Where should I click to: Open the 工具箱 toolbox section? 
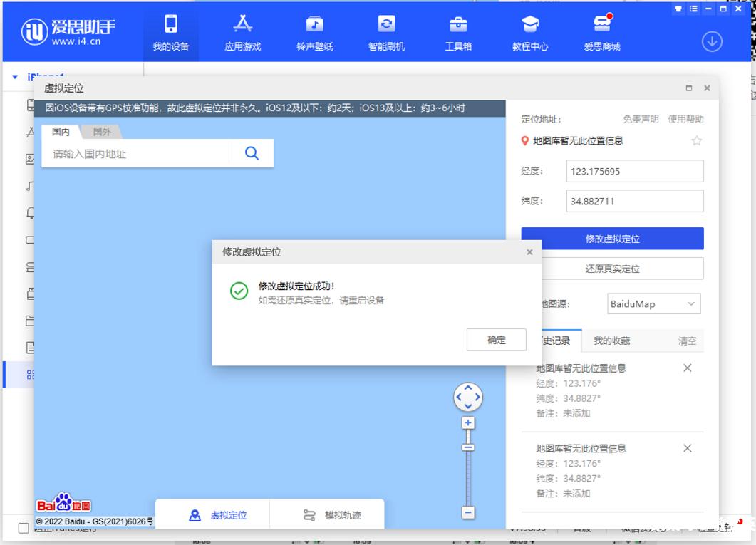click(x=458, y=32)
